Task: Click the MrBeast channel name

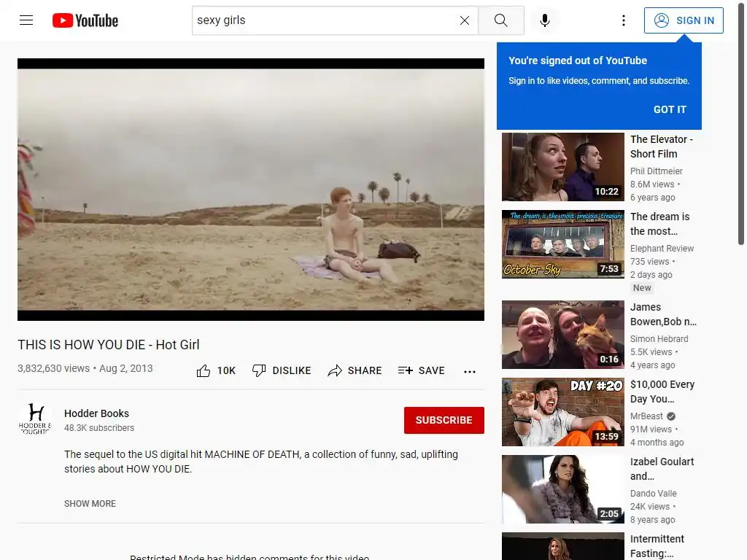Action: pyautogui.click(x=646, y=416)
